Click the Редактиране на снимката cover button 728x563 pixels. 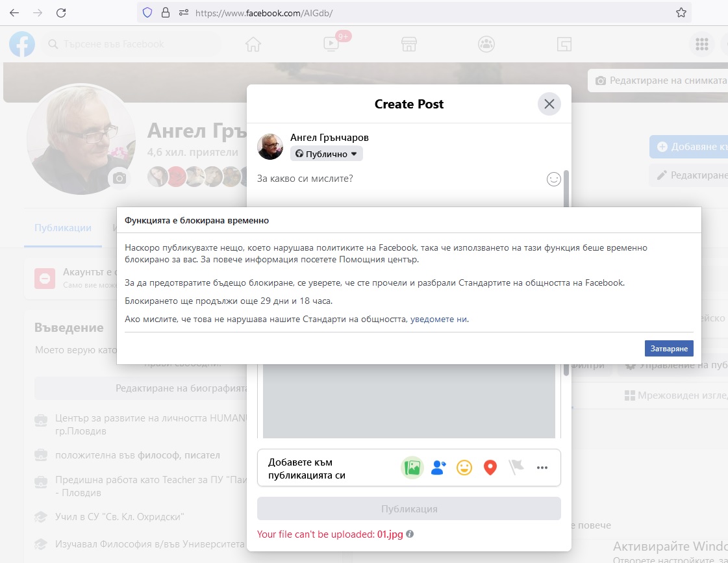[658, 81]
